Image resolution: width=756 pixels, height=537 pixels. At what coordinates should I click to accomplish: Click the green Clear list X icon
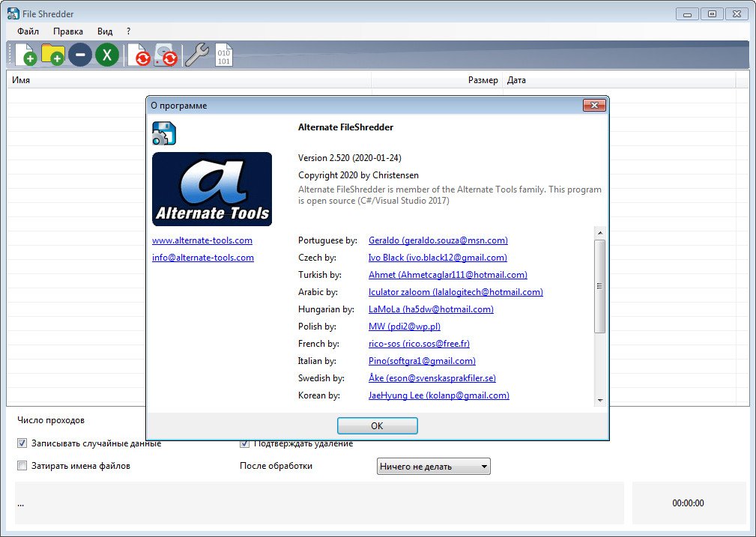point(107,55)
